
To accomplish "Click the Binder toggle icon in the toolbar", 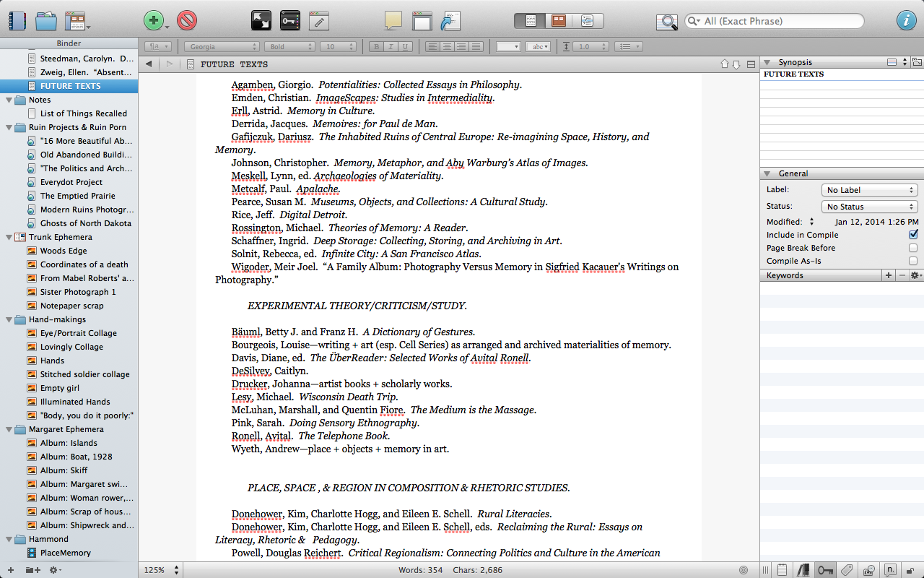I will tap(15, 20).
